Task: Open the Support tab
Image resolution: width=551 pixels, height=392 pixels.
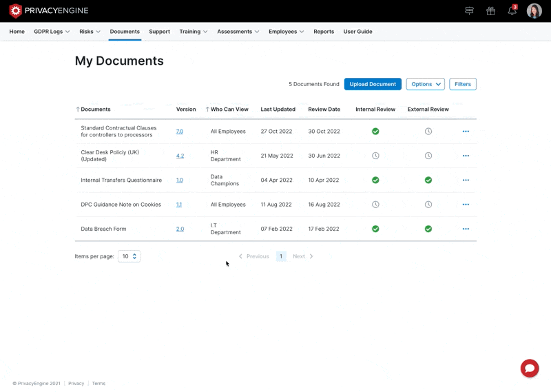Action: click(x=159, y=32)
